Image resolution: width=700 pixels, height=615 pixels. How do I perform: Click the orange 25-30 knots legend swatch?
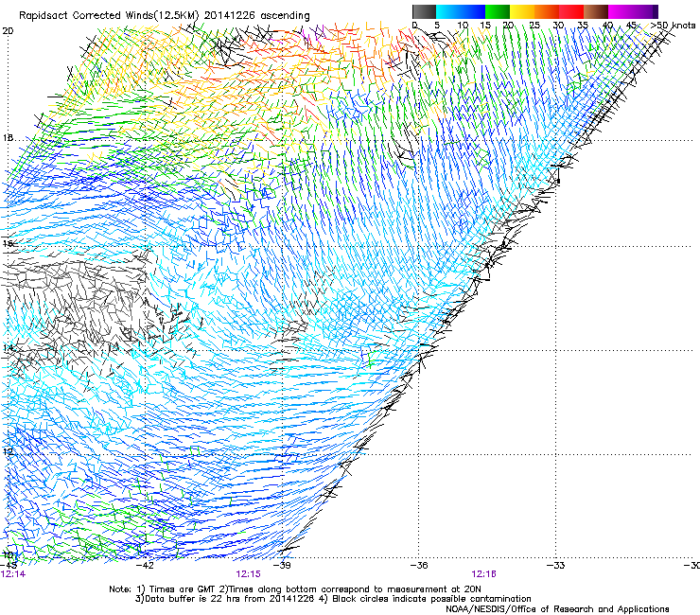[547, 11]
